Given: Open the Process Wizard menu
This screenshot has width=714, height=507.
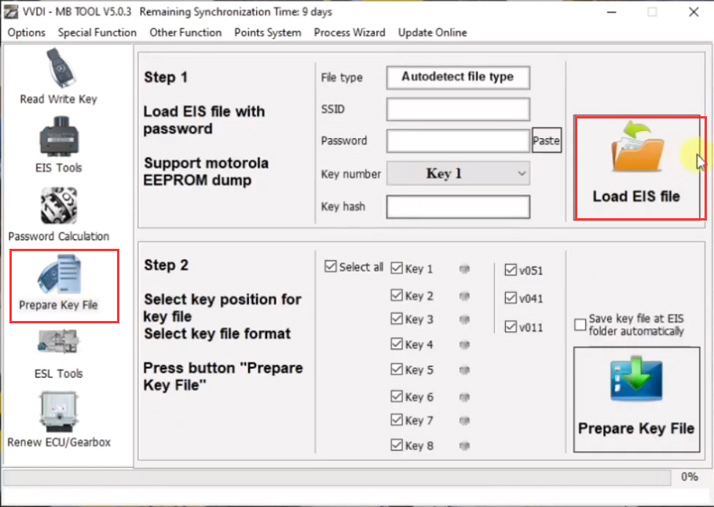Looking at the screenshot, I should (350, 33).
